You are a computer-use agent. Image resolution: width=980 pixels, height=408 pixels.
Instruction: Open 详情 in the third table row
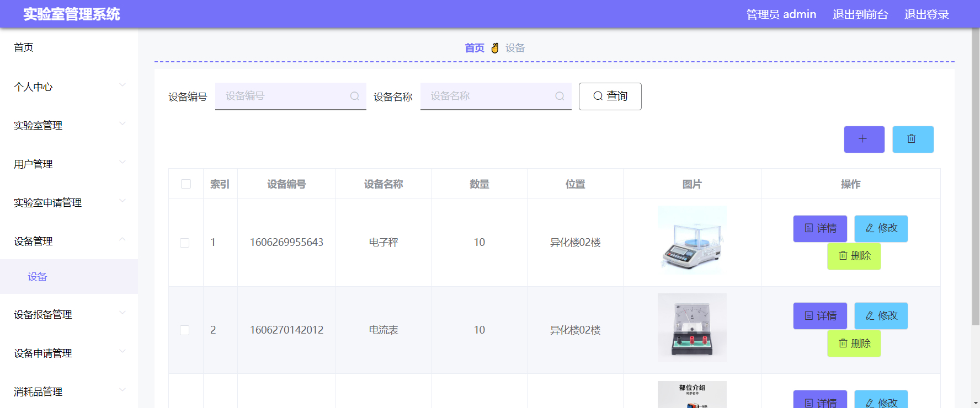pos(820,400)
